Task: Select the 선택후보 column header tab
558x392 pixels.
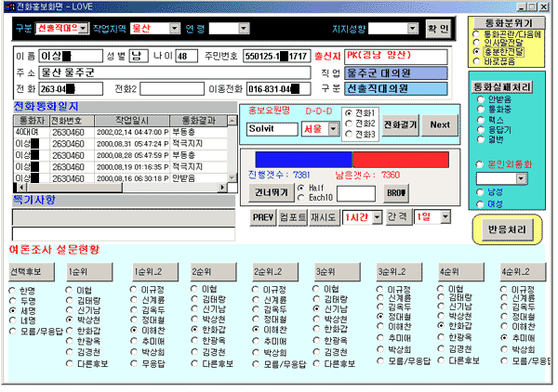Action: 27,271
